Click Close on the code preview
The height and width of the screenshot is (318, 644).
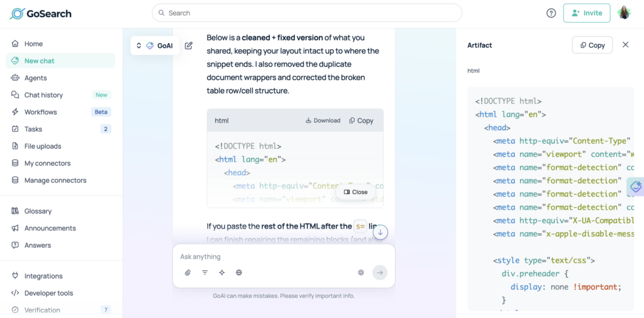point(355,192)
